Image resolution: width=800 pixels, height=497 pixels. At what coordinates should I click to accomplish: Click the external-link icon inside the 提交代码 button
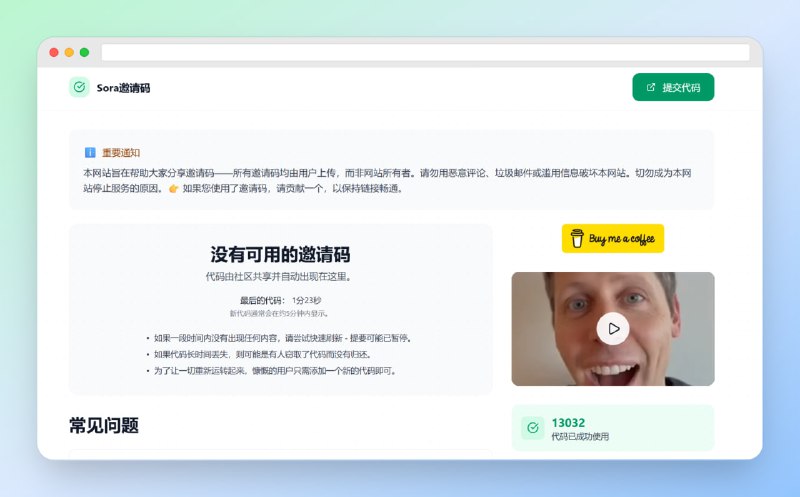[652, 88]
